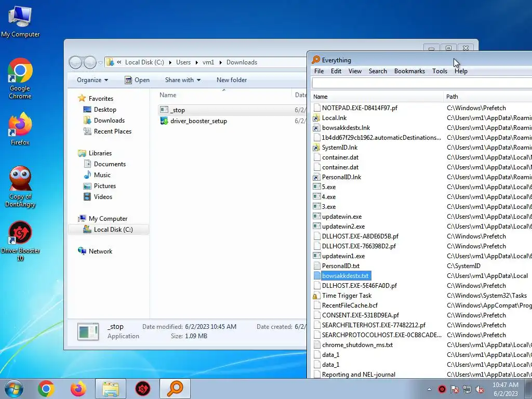The image size is (532, 399).
Task: Open Everything Edit menu
Action: coord(336,71)
